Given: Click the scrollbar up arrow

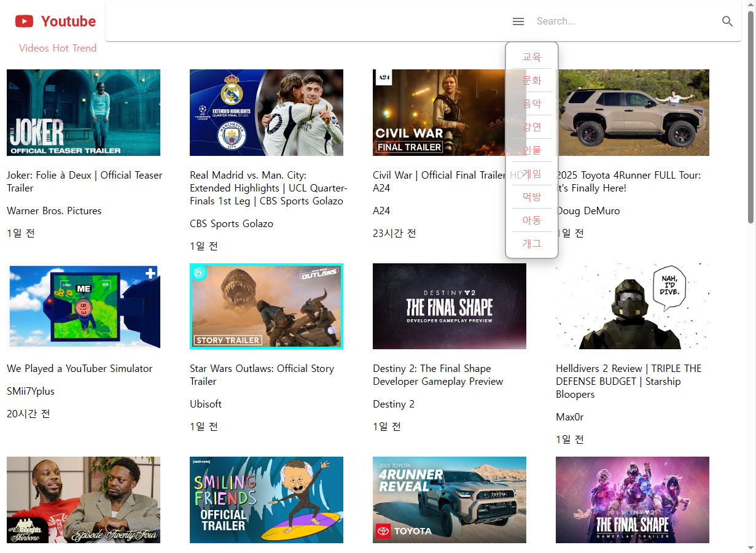Looking at the screenshot, I should pos(750,5).
